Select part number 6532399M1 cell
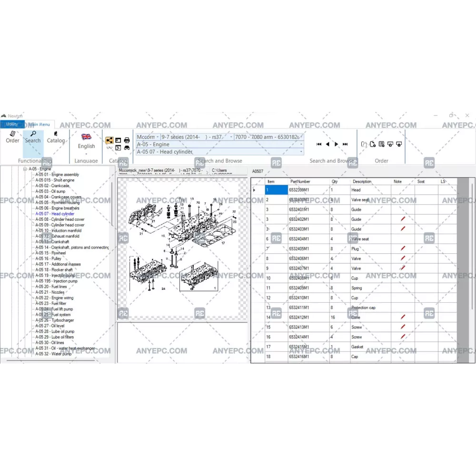 (308, 190)
